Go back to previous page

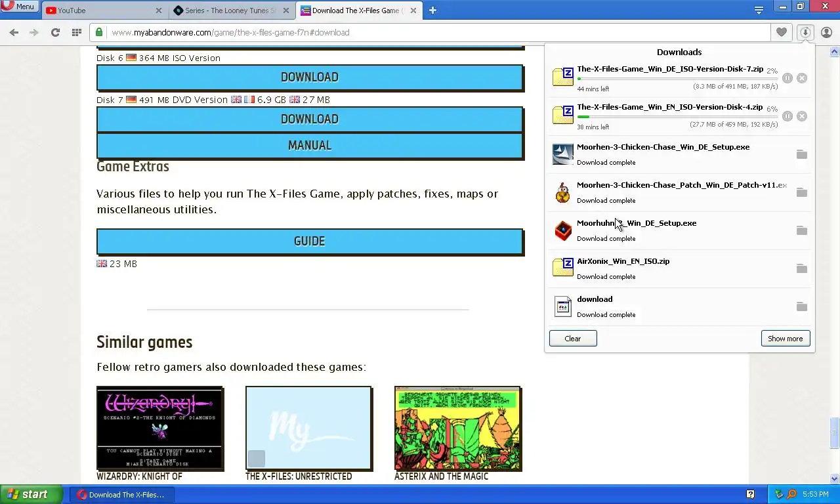coord(14,32)
